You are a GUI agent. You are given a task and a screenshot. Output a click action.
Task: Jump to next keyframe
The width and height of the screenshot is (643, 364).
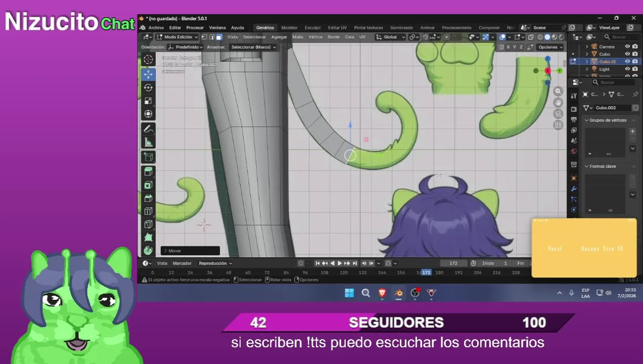pos(348,263)
